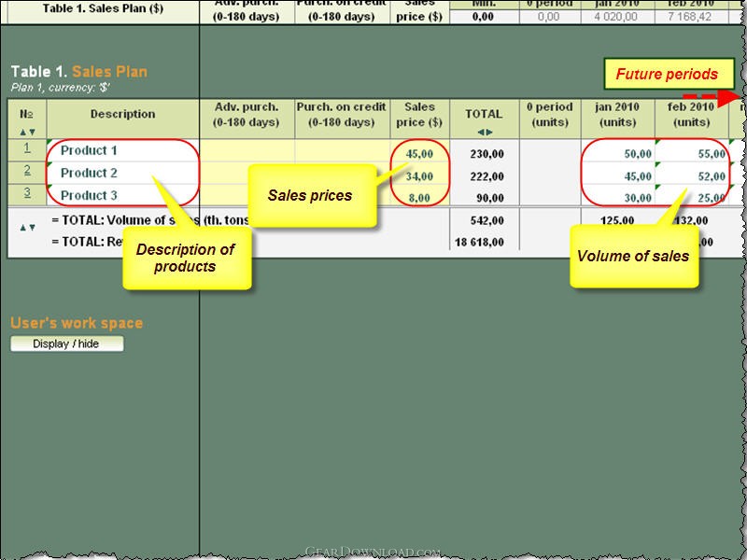
Task: Select feb 2010 cell 25,00 for Product 3
Action: [x=692, y=197]
